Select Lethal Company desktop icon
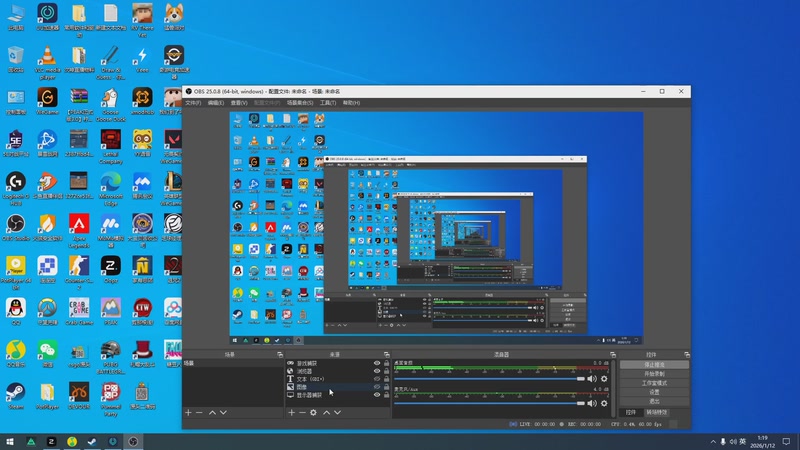800x450 pixels. click(111, 146)
